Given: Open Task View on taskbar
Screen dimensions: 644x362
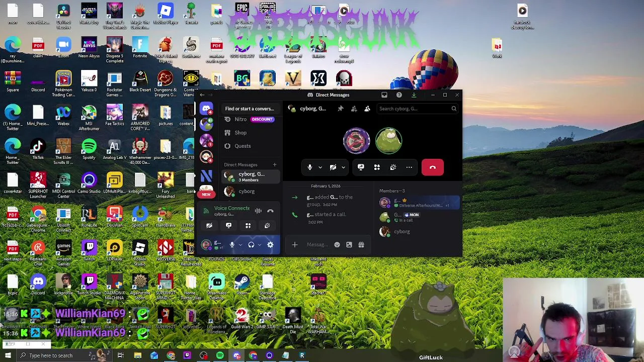Looking at the screenshot, I should click(121, 355).
